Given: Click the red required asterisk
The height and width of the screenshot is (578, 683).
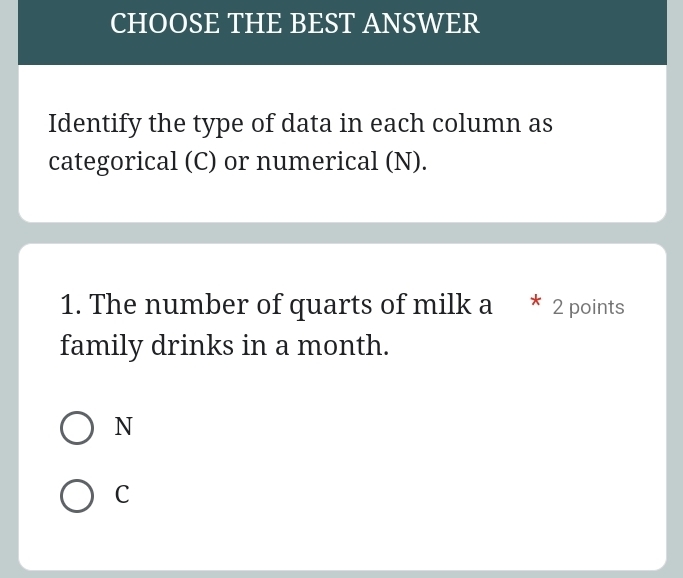Looking at the screenshot, I should click(x=536, y=303).
